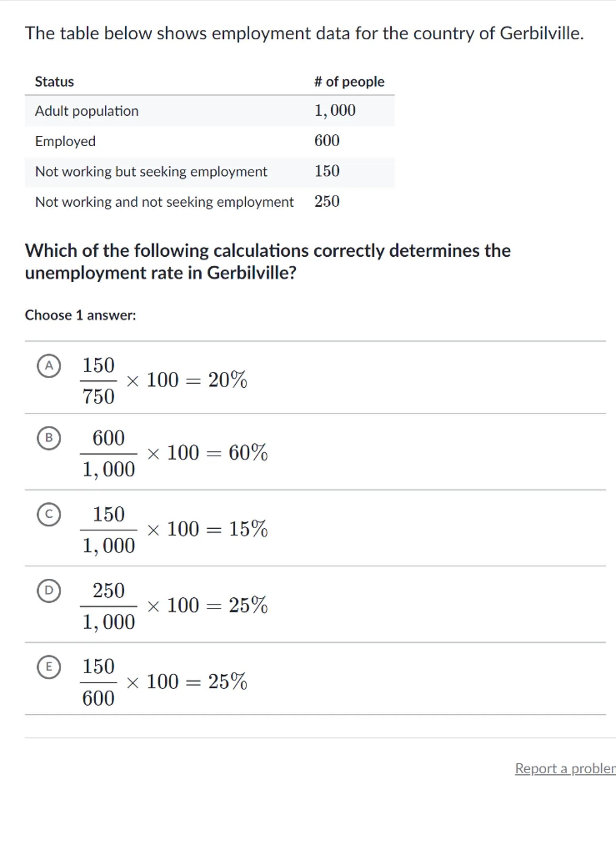Click the Status column header
Screen dimensions: 616x854
pos(54,82)
